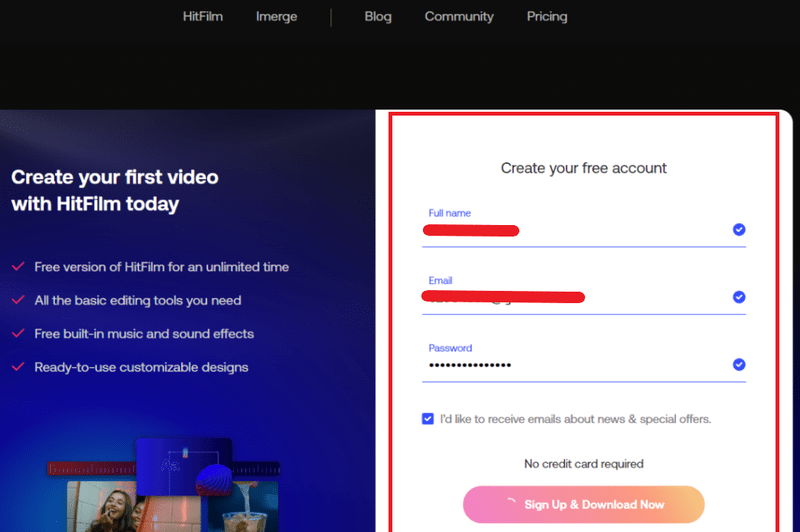Viewport: 800px width, 532px height.
Task: Click the Email input field
Action: tap(584, 297)
